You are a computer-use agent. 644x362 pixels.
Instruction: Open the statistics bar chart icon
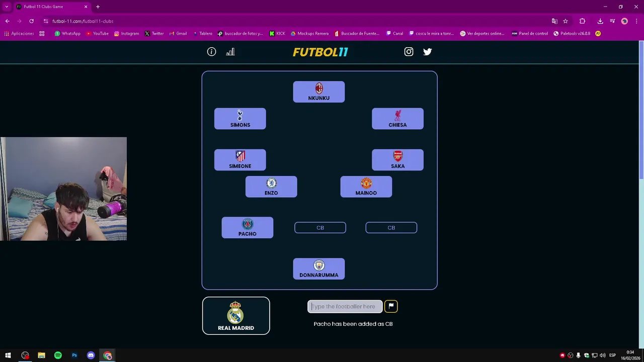point(230,52)
